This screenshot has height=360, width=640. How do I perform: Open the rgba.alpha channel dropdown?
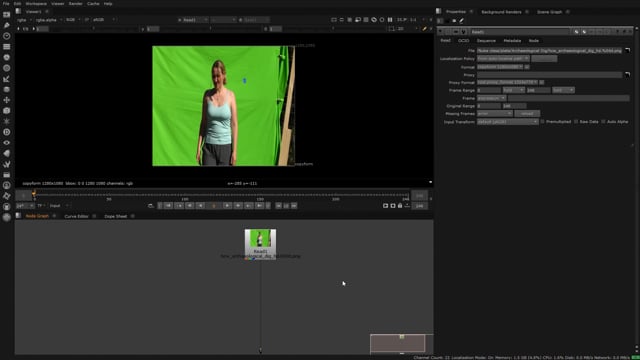point(49,20)
